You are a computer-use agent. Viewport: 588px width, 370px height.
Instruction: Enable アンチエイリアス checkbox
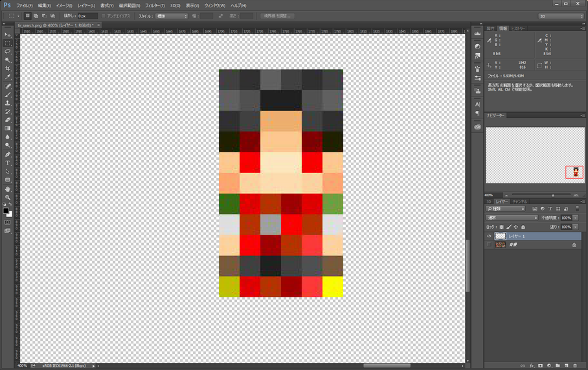pyautogui.click(x=104, y=16)
